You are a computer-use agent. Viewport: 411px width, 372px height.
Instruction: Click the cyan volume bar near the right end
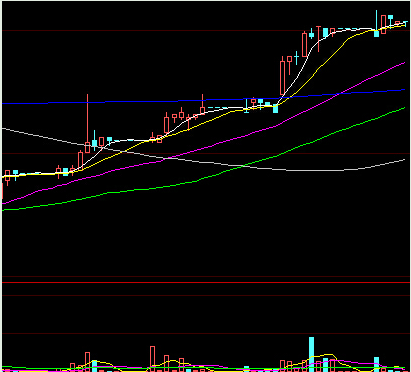pos(376,364)
